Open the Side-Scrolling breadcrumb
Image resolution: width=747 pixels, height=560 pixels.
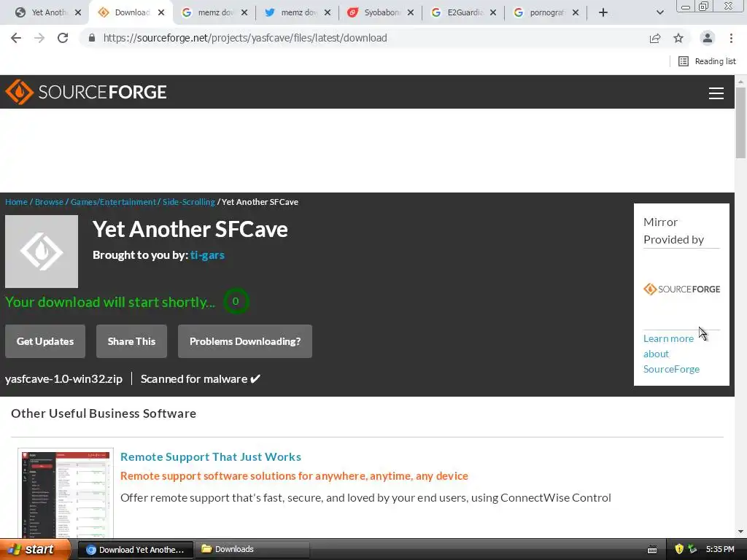pyautogui.click(x=189, y=202)
